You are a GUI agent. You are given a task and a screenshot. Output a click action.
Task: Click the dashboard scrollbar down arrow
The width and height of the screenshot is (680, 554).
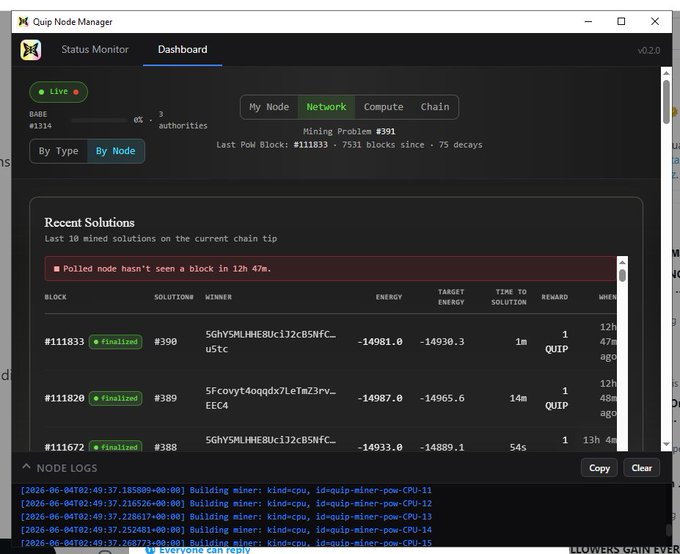(x=666, y=444)
